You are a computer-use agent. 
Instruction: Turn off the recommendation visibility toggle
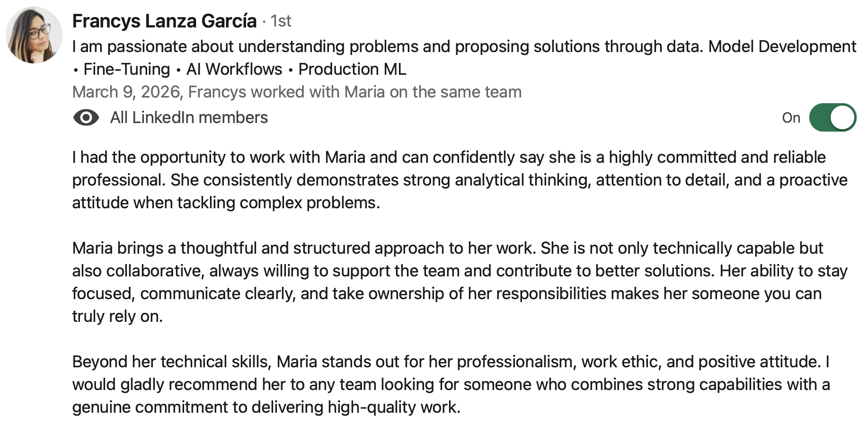pos(833,117)
